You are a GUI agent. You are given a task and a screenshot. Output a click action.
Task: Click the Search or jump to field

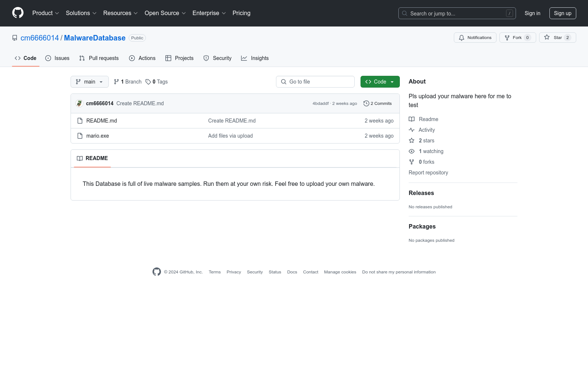pos(457,13)
